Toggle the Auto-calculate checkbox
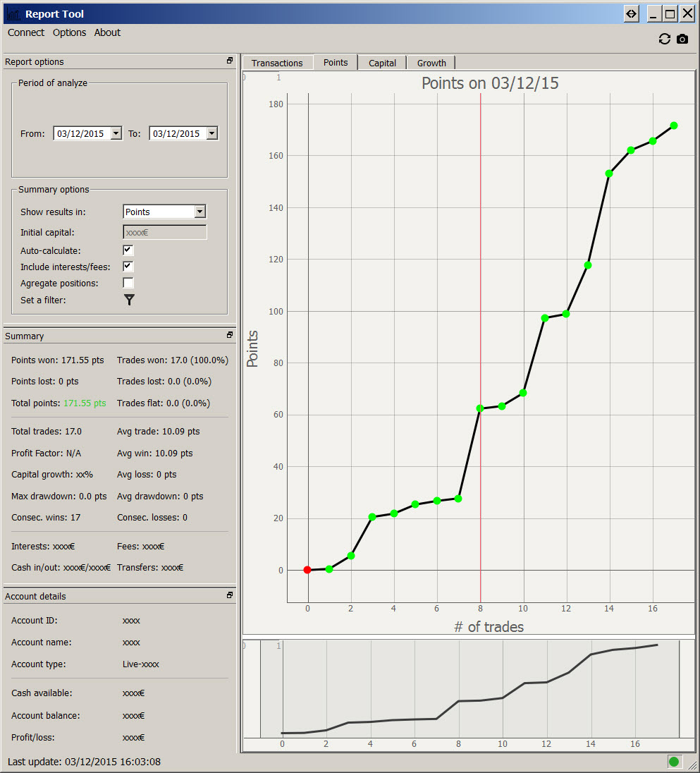 pyautogui.click(x=128, y=250)
